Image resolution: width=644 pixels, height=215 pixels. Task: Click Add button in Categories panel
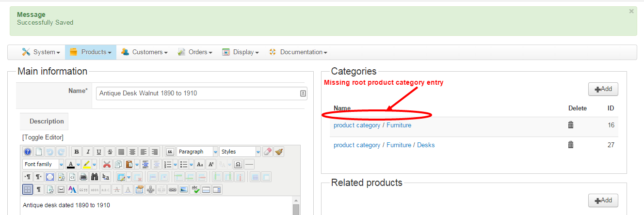point(603,89)
